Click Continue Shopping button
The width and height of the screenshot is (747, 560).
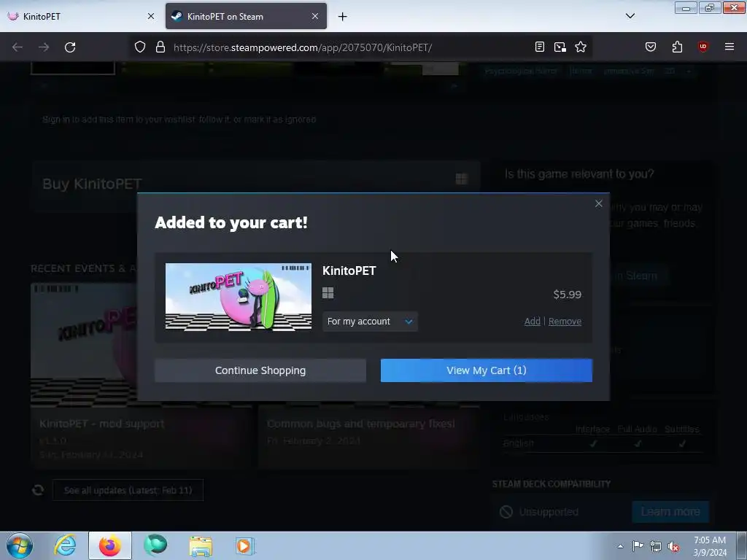point(260,370)
